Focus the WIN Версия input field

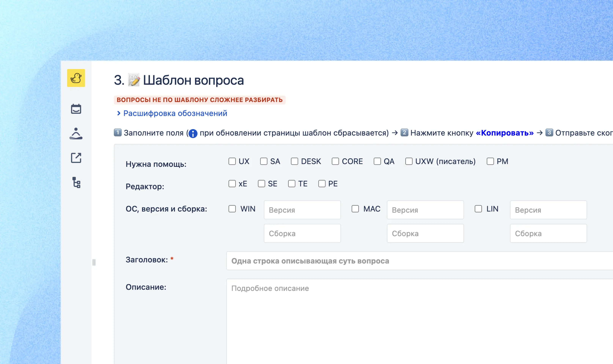[302, 210]
